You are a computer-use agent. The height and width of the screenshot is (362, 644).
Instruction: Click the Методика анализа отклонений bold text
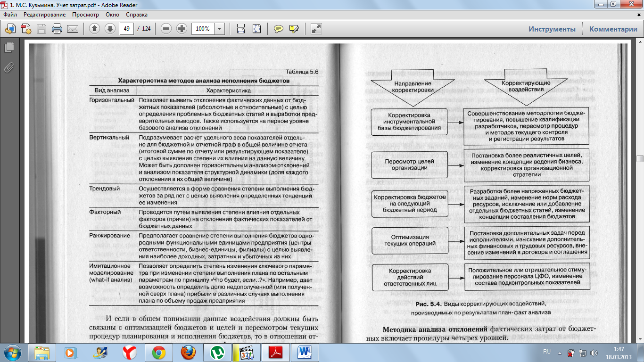pyautogui.click(x=436, y=329)
